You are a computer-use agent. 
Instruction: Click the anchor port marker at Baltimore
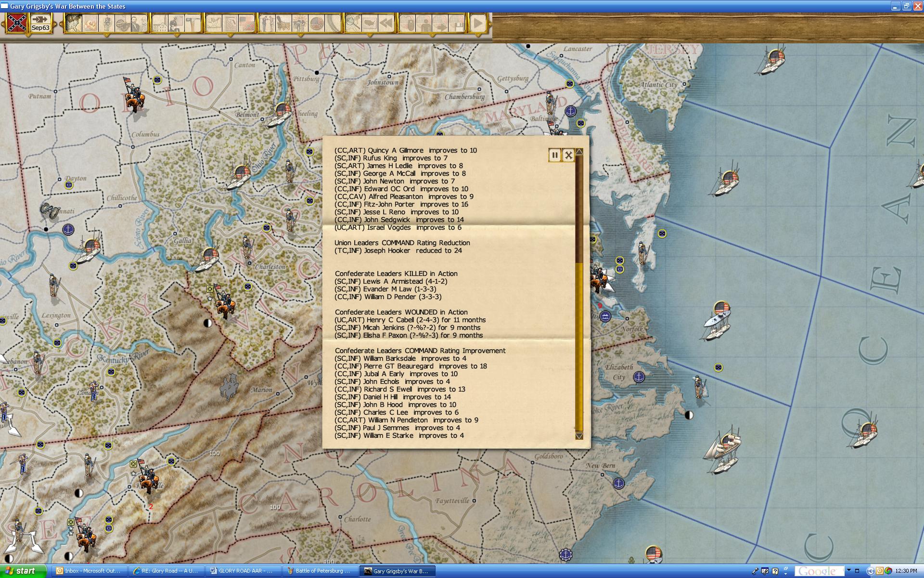(570, 111)
